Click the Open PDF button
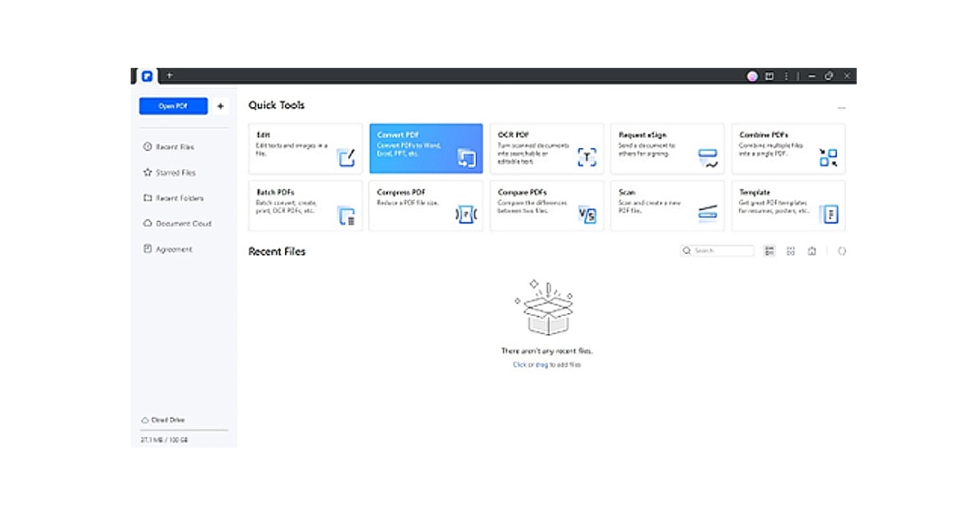The image size is (980, 513). [173, 106]
